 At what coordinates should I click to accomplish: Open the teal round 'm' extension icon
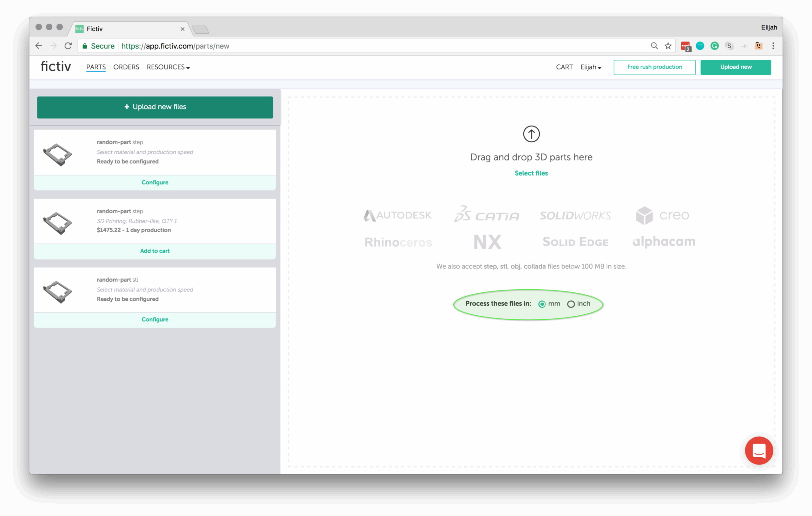(x=700, y=46)
